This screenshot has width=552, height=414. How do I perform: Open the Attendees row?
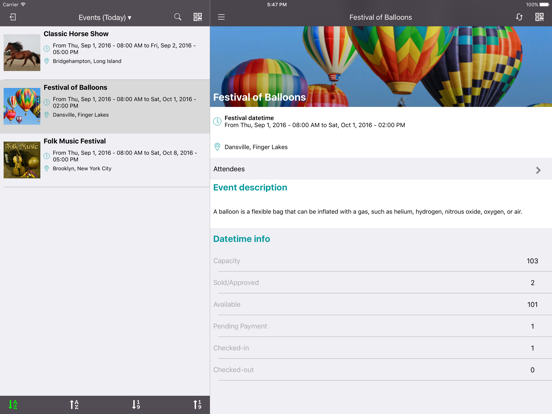[x=381, y=169]
